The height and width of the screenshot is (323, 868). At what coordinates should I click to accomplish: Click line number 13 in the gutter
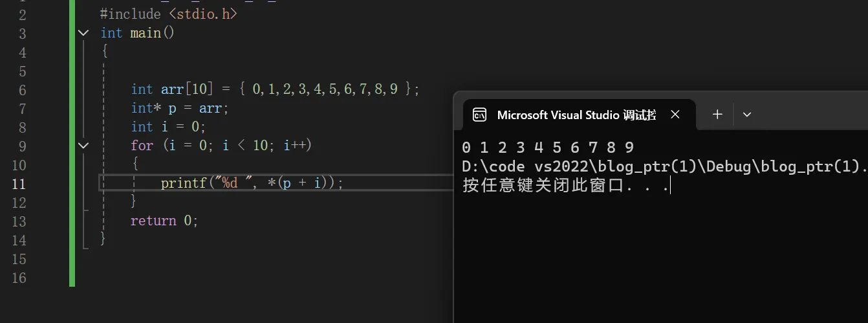click(x=19, y=221)
